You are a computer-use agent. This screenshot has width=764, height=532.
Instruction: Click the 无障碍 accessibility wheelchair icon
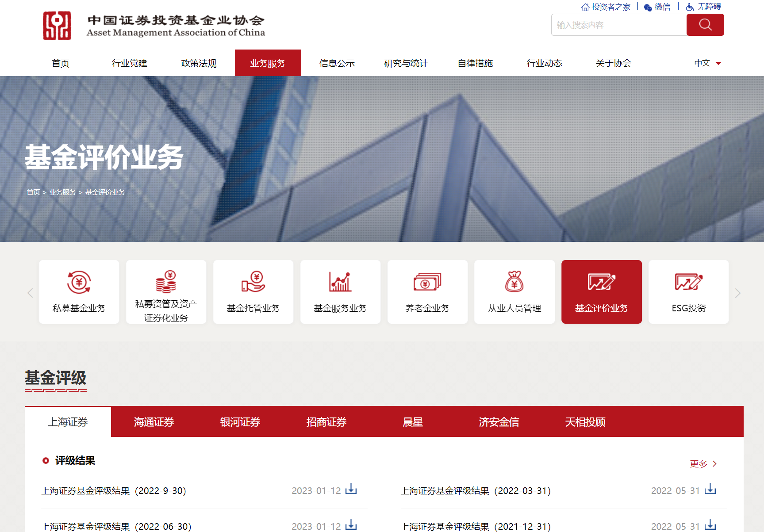click(690, 7)
